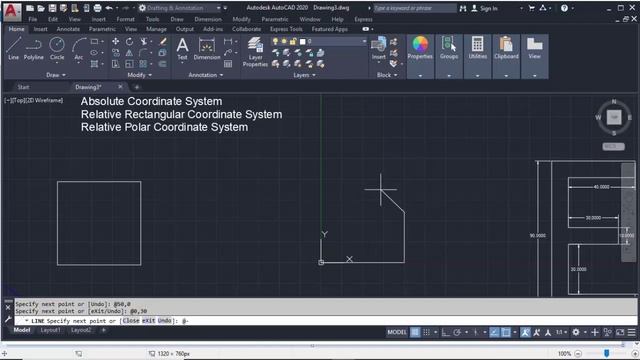The image size is (640, 360).
Task: Click the Hatch tool icon
Action: [x=94, y=64]
